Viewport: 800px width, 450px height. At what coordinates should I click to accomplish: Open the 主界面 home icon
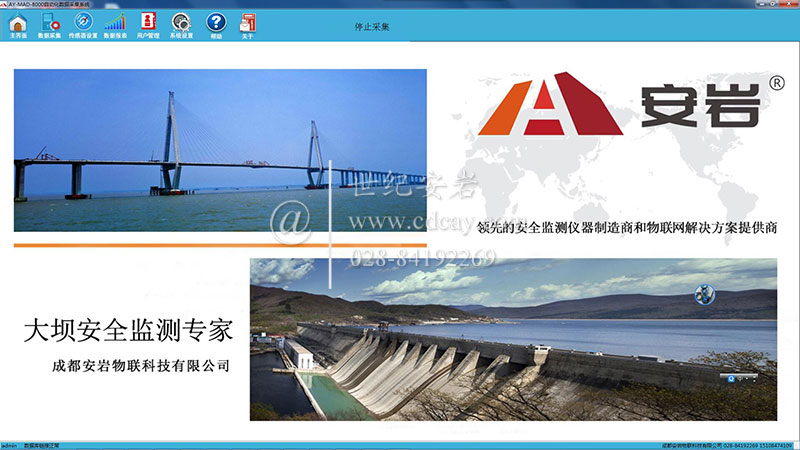click(x=17, y=24)
